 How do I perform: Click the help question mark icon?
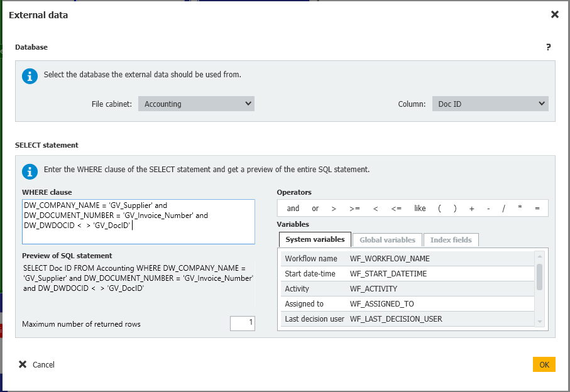tap(548, 47)
